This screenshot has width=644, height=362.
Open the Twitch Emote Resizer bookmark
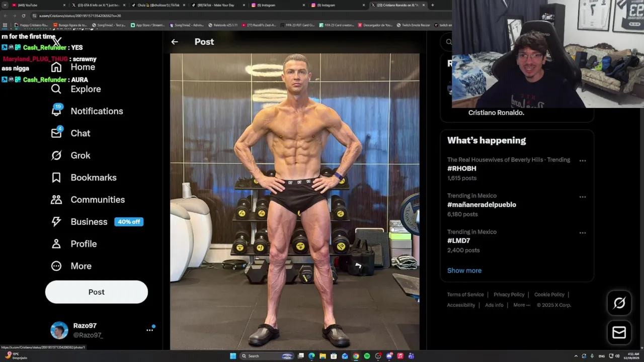(414, 25)
